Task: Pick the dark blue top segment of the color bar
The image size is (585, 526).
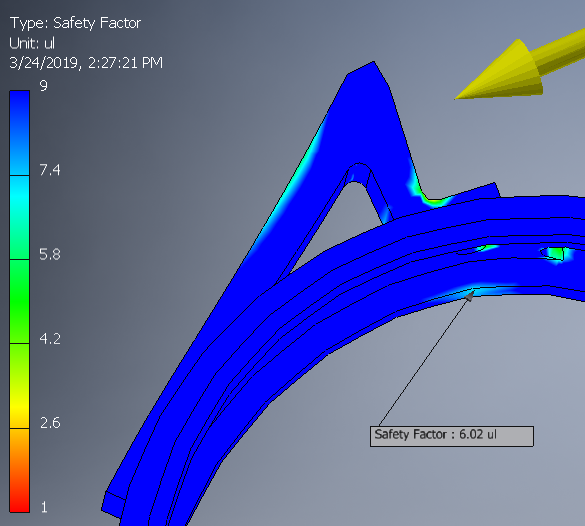Action: click(x=19, y=133)
